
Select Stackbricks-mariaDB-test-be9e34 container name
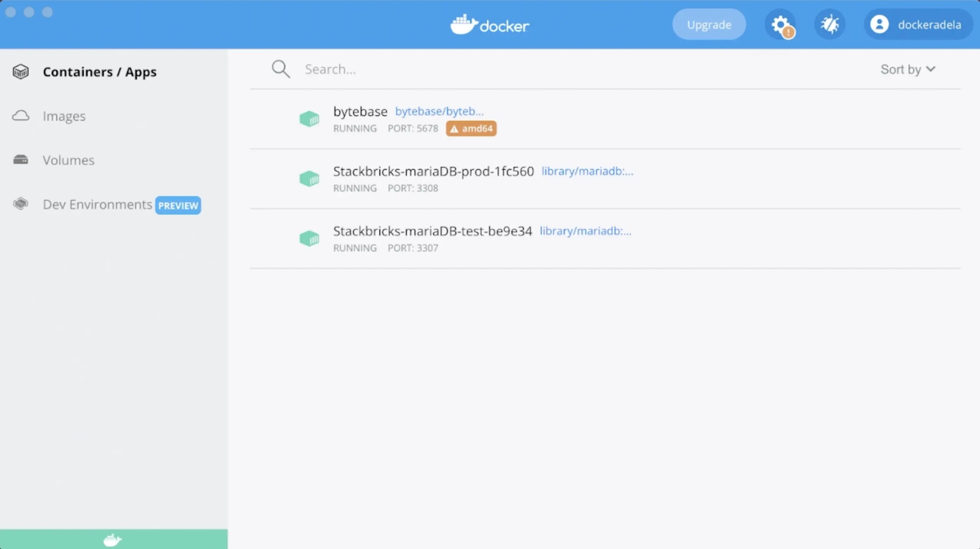[x=433, y=231]
